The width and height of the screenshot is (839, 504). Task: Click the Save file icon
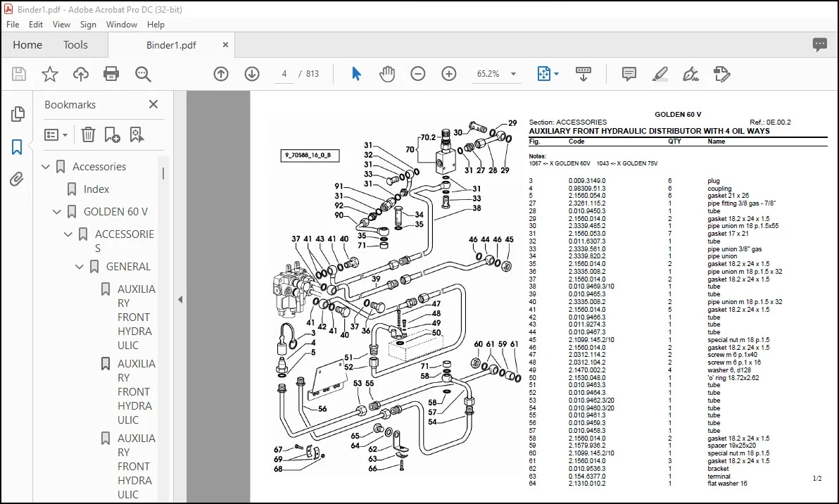[19, 74]
